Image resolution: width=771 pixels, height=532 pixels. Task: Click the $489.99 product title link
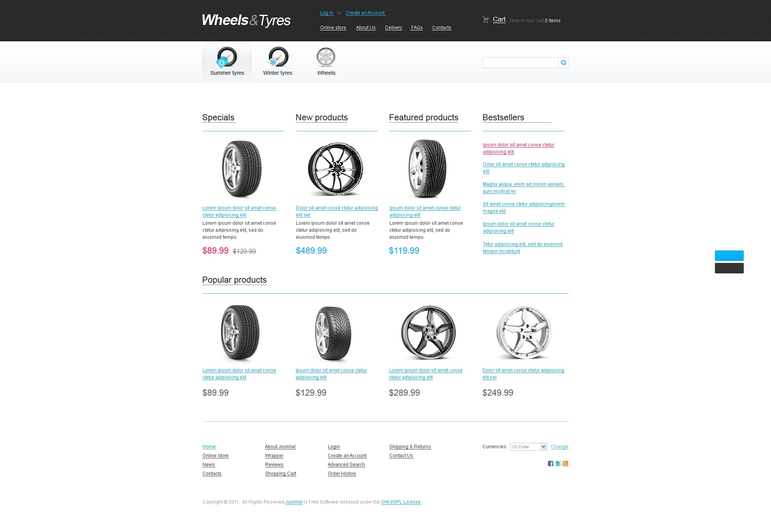tap(337, 211)
